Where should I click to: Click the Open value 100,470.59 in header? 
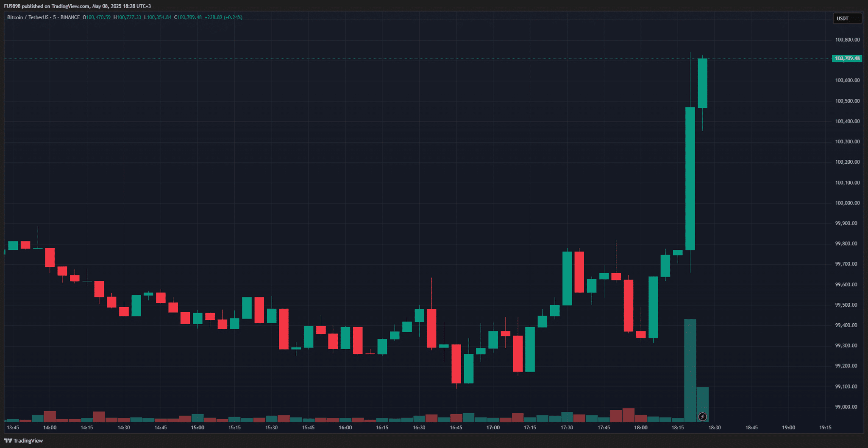click(98, 17)
